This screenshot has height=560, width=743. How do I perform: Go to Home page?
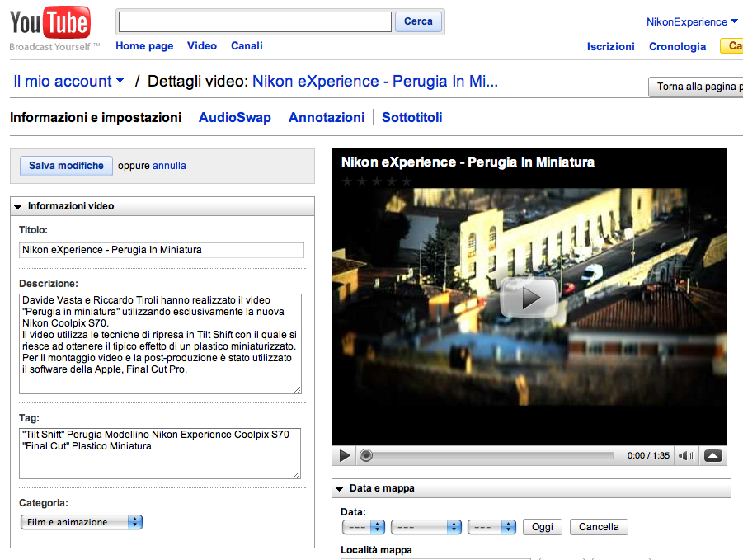(x=144, y=46)
